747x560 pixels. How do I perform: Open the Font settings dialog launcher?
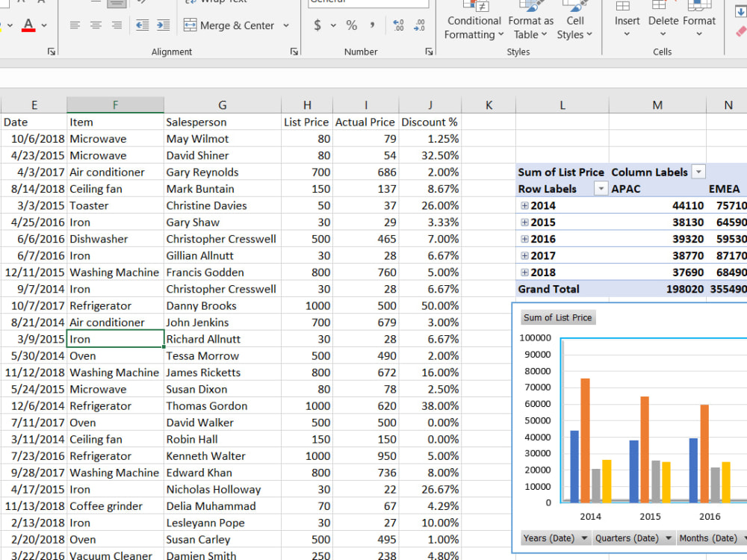(x=52, y=52)
